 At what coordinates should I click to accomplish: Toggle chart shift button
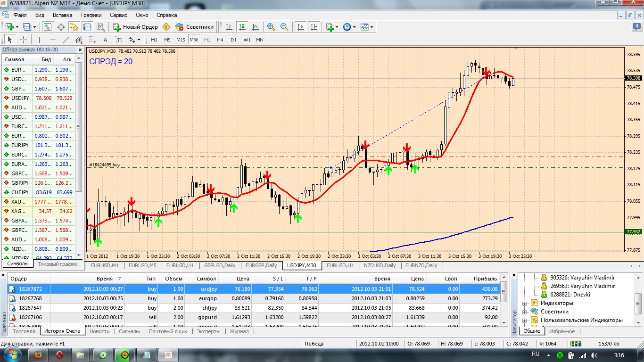tap(314, 27)
